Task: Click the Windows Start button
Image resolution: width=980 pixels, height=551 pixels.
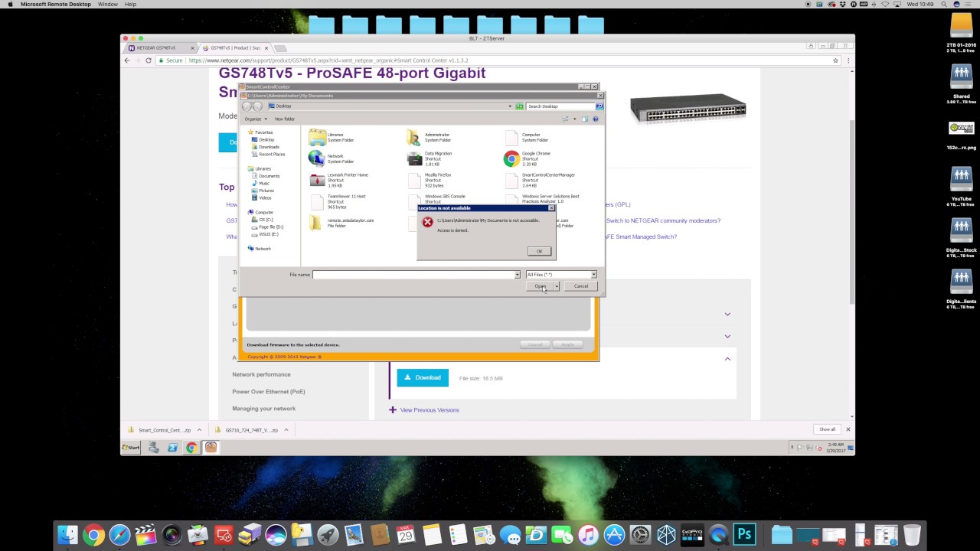Action: coord(131,448)
